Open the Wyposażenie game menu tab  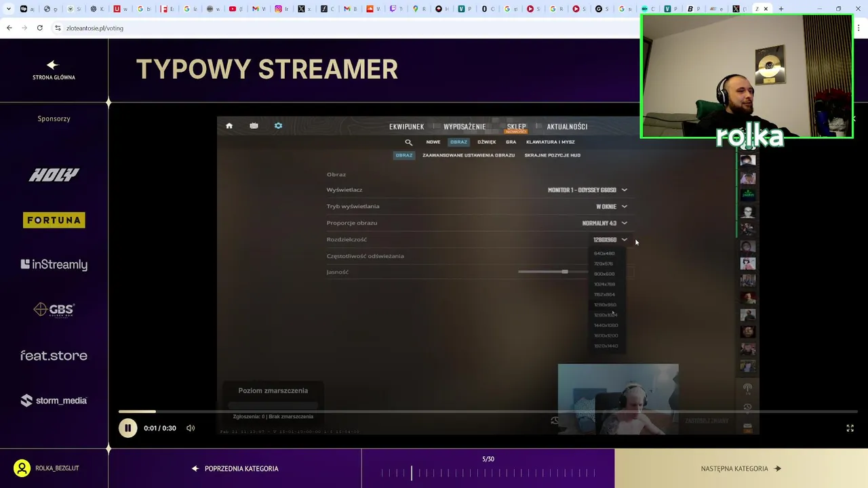465,127
